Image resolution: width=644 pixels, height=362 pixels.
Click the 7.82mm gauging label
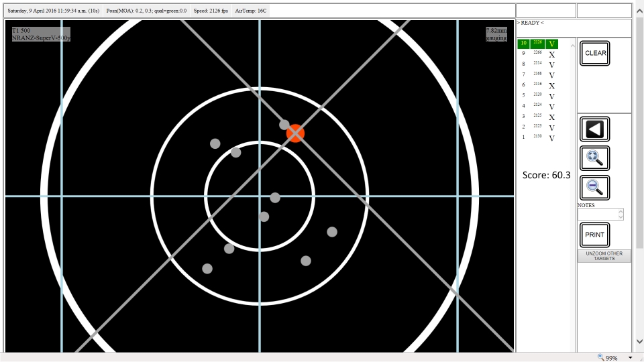(x=496, y=34)
